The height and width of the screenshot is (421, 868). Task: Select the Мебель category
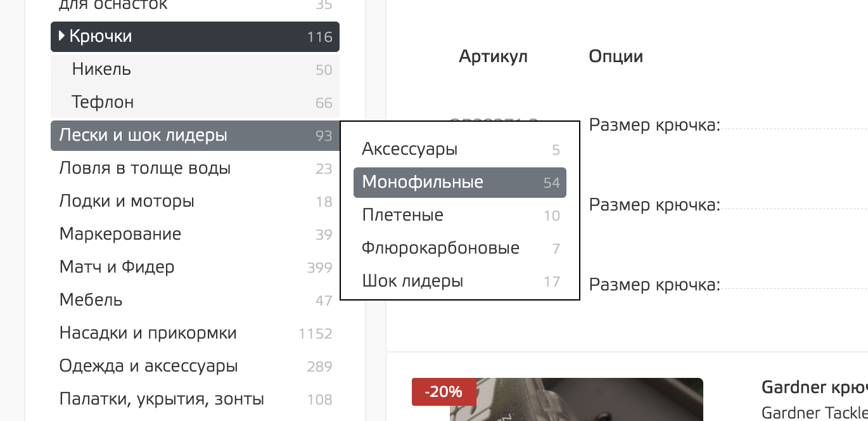tap(91, 300)
